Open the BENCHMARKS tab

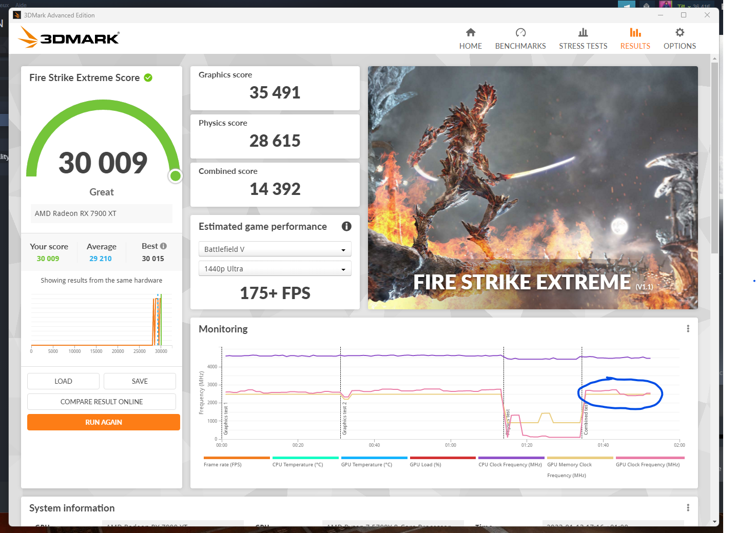pos(520,39)
